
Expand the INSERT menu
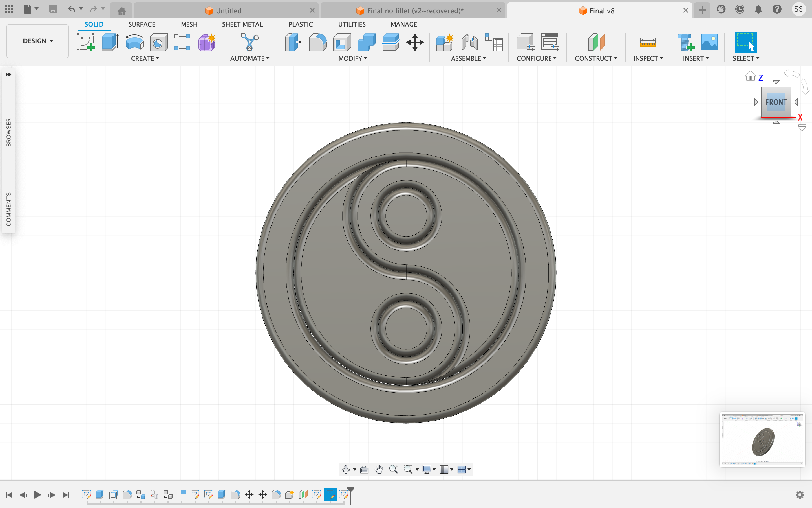click(696, 58)
